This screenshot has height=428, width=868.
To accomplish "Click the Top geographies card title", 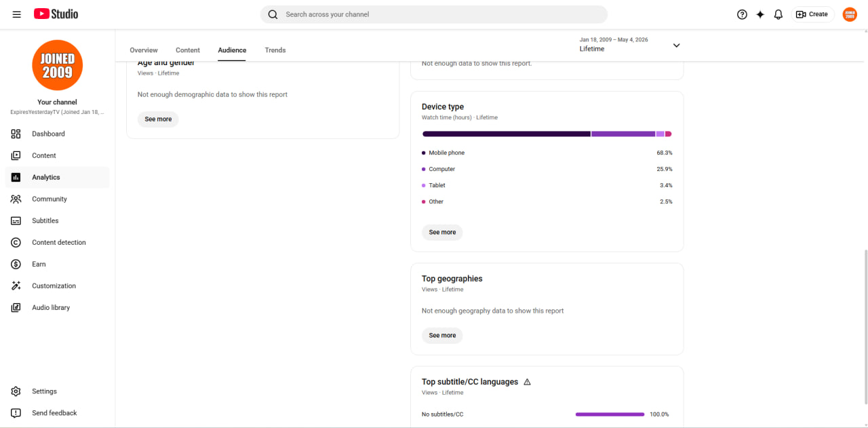I will [452, 279].
